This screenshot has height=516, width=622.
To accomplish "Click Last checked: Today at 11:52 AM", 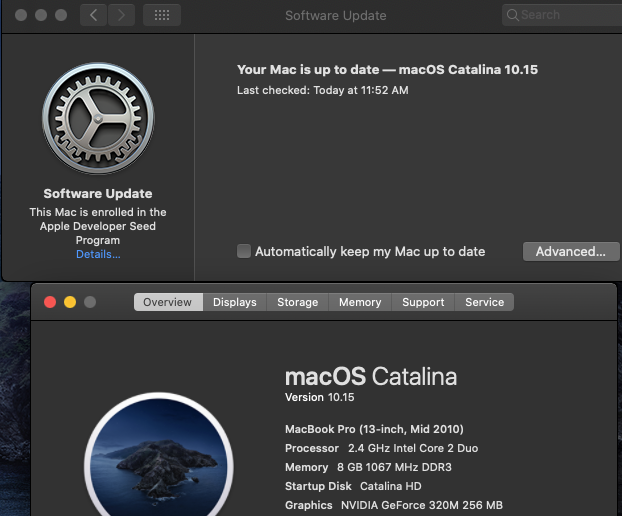I will pyautogui.click(x=323, y=90).
